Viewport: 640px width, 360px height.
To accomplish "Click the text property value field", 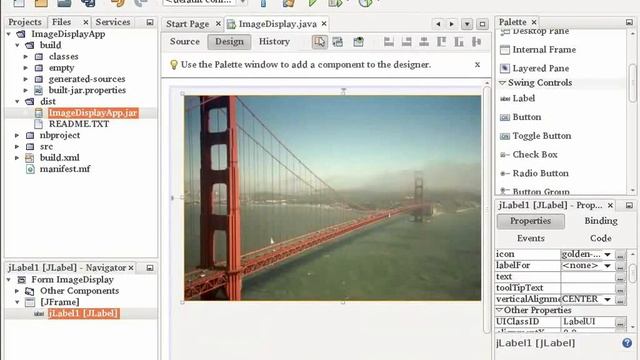I will click(588, 277).
